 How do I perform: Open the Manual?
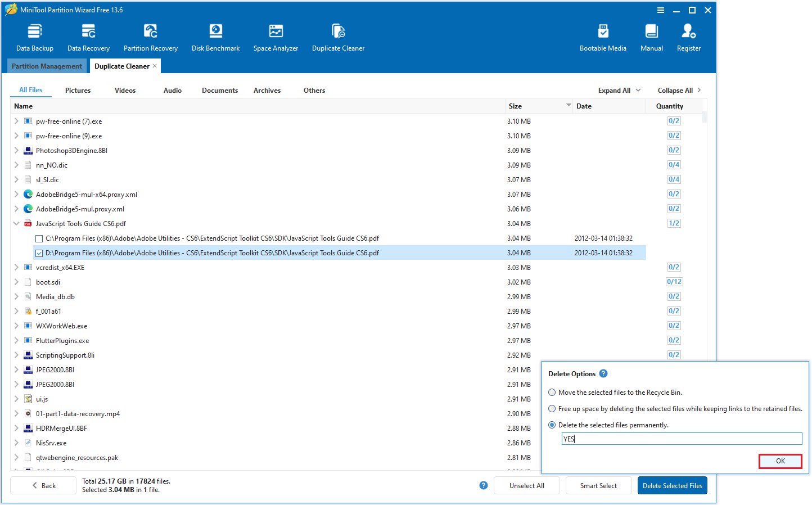point(651,37)
